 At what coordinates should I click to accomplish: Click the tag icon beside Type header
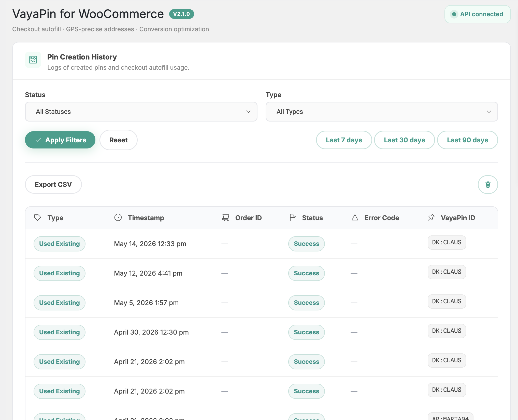[38, 217]
